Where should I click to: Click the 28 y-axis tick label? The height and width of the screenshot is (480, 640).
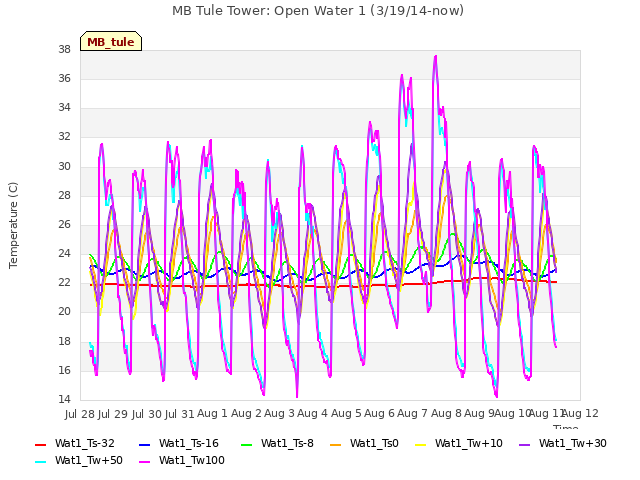64,195
